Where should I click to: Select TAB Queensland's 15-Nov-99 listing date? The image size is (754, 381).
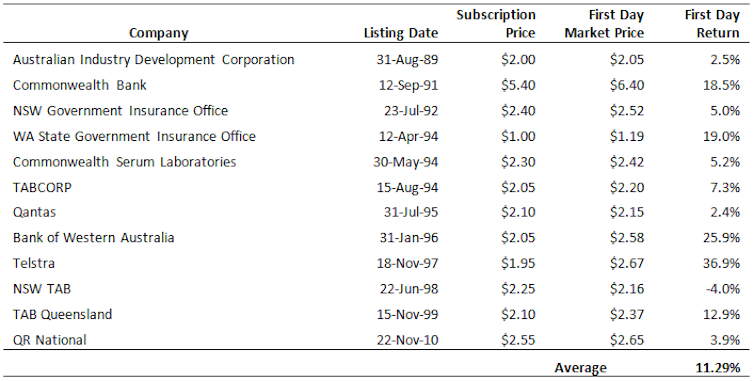click(x=408, y=315)
